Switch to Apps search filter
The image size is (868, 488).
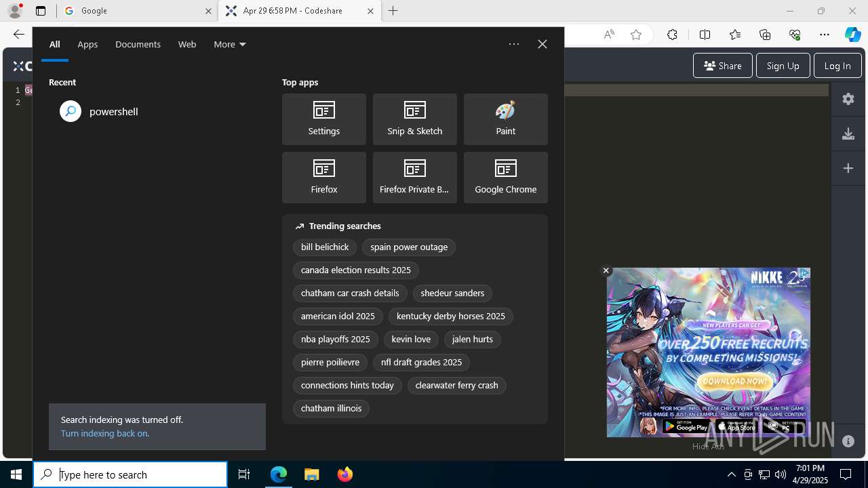(87, 44)
